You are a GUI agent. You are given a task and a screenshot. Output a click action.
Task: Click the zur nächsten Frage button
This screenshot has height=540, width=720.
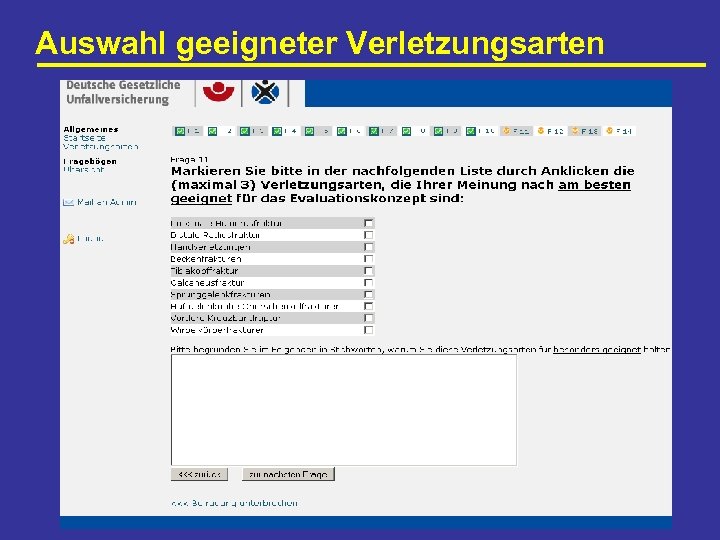pos(288,474)
